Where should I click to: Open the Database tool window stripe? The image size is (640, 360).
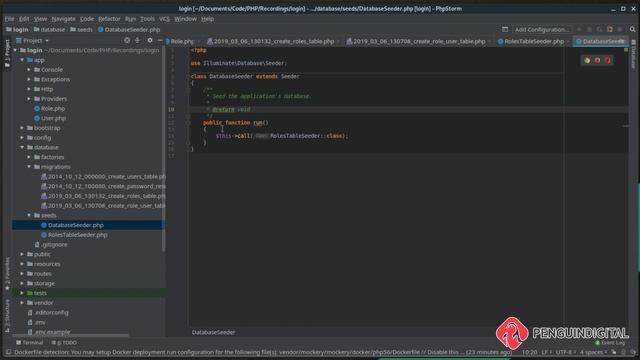633,54
